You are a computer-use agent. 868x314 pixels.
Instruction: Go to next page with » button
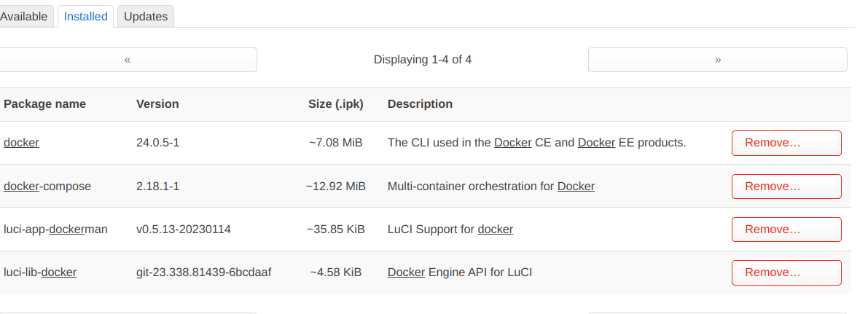pyautogui.click(x=717, y=60)
